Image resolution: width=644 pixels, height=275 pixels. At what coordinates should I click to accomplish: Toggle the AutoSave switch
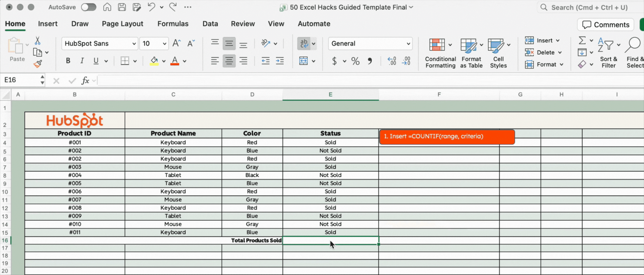(x=88, y=7)
